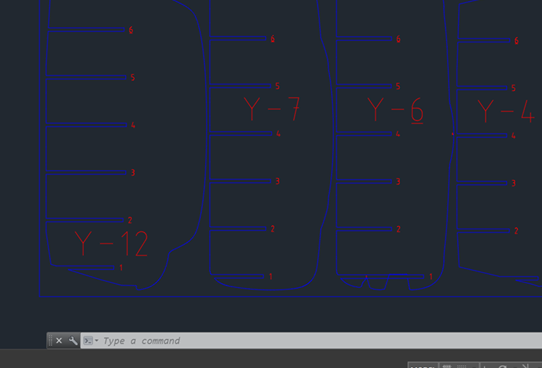This screenshot has width=542, height=368.
Task: Select red point marker right of Y-6
Action: coord(452,134)
